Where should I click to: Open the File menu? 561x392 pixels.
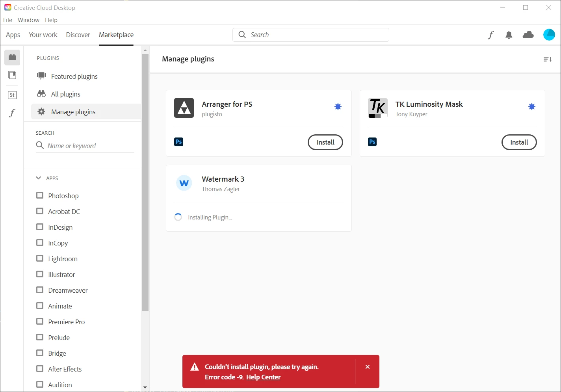coord(7,20)
